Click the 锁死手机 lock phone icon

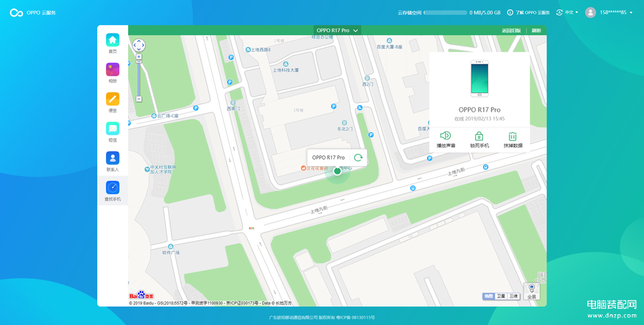coord(479,136)
